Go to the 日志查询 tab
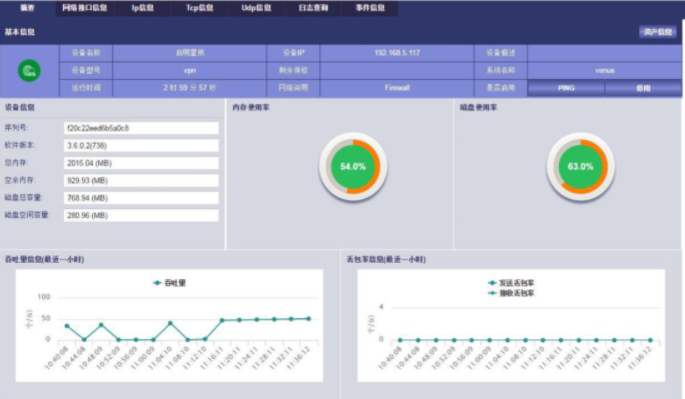The height and width of the screenshot is (399, 685). point(313,8)
